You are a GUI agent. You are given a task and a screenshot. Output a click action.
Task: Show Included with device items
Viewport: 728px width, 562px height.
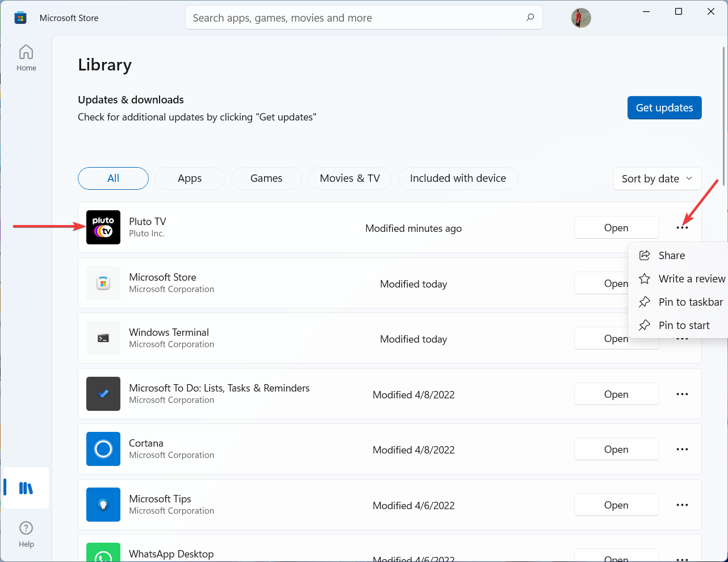[x=458, y=178]
